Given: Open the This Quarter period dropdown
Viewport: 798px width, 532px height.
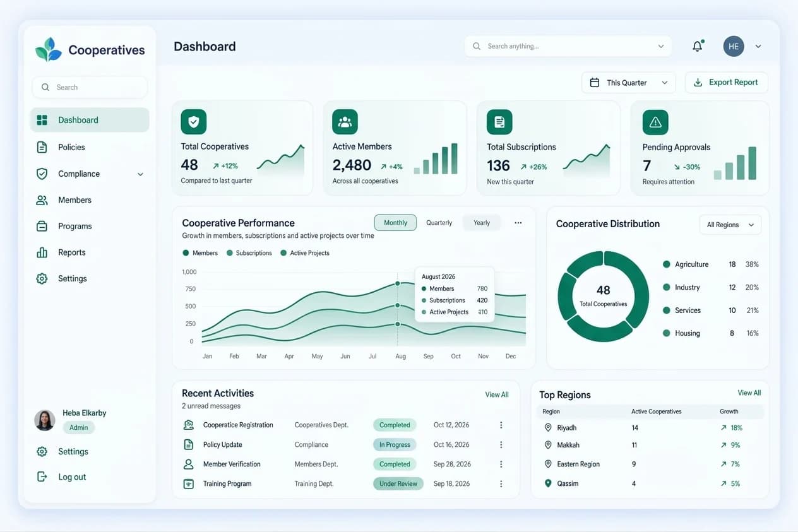Looking at the screenshot, I should coord(628,83).
